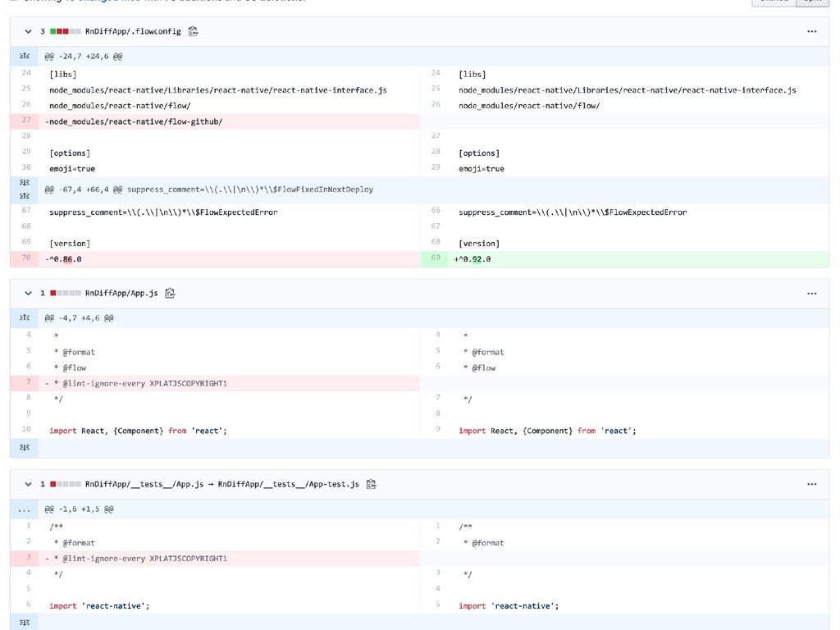Image resolution: width=840 pixels, height=630 pixels.
Task: Collapse the .flowconfig file diff
Action: (29, 32)
